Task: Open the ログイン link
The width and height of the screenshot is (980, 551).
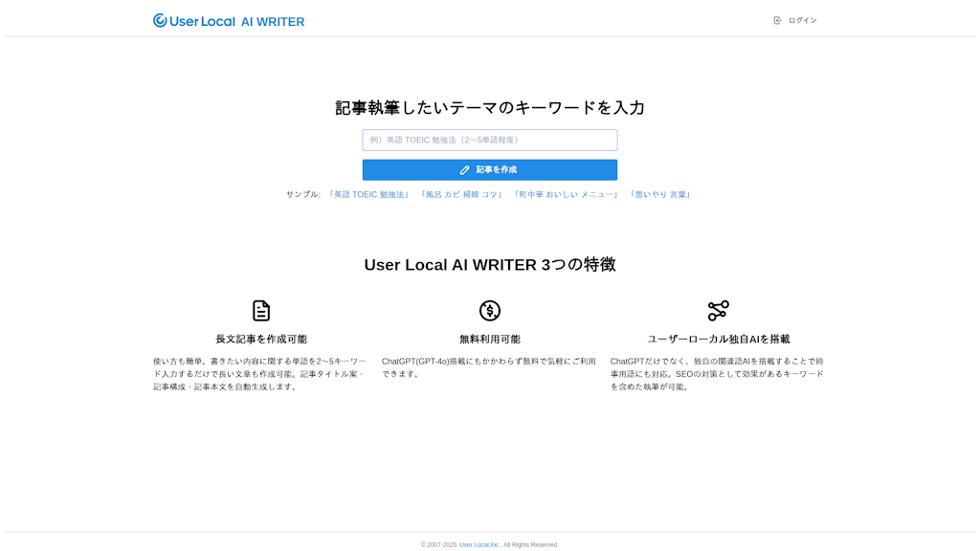Action: [803, 21]
